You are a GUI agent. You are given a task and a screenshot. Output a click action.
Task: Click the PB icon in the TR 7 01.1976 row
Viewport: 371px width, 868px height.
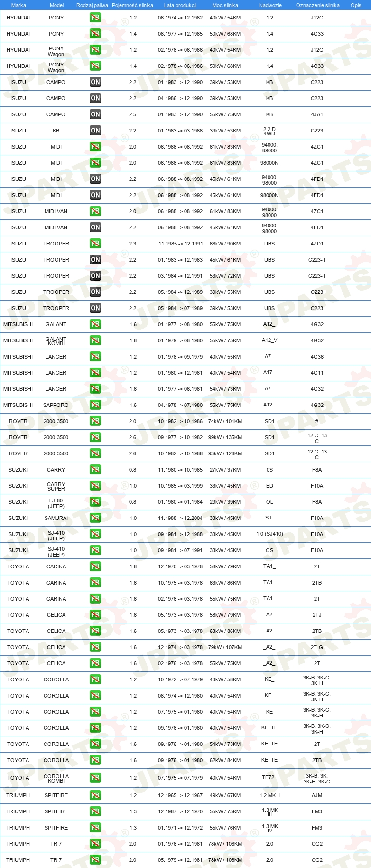click(x=95, y=844)
